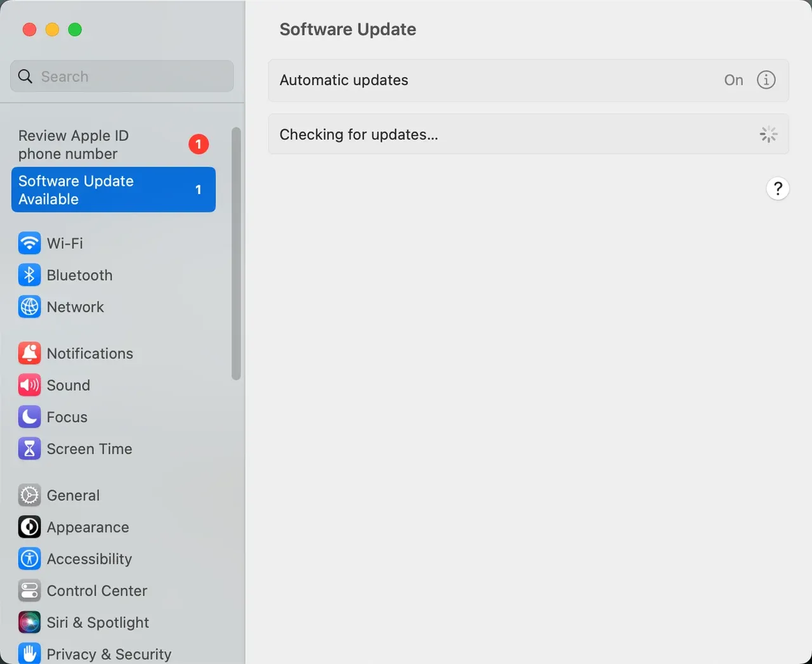The height and width of the screenshot is (664, 812).
Task: Click the sidebar scrollbar
Action: point(236,254)
